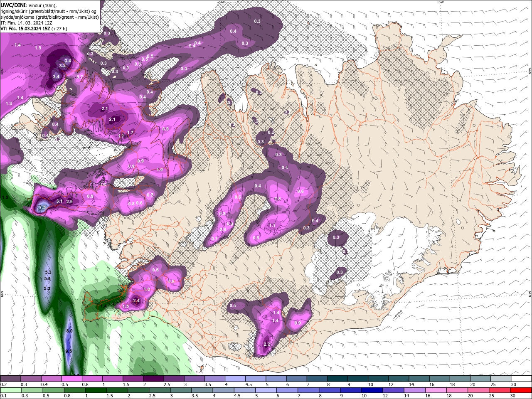This screenshot has width=532, height=399.
Task: Click the '1.3' snowfall value on map
Action: [x=9, y=103]
